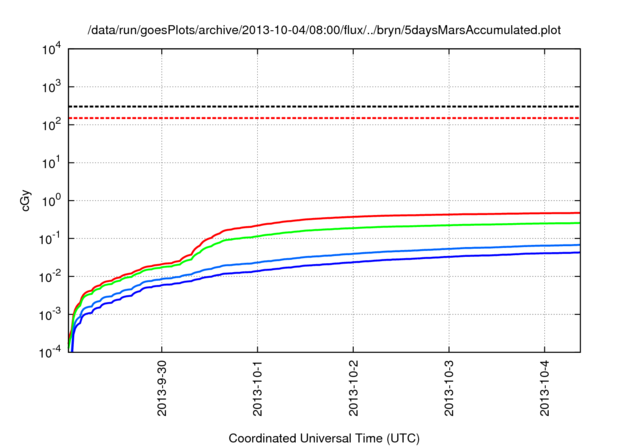Click the 2013-10-3 date tick label
This screenshot has height=448, width=640.
pos(449,388)
